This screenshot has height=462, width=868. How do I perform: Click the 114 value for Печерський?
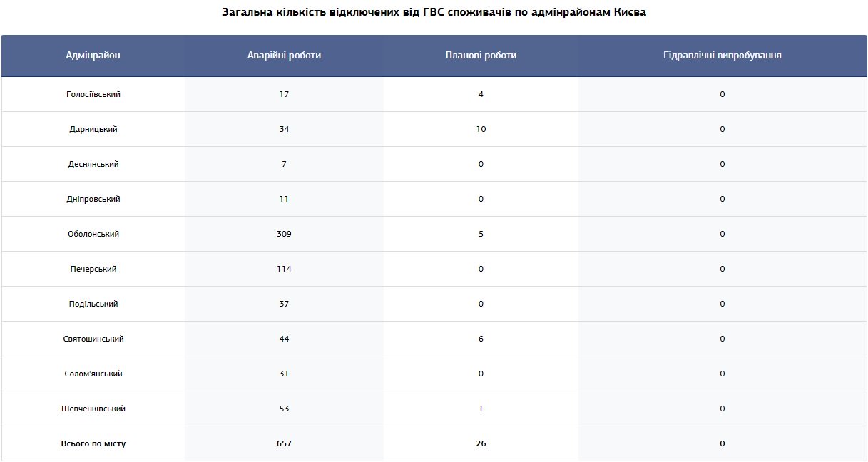coord(284,269)
